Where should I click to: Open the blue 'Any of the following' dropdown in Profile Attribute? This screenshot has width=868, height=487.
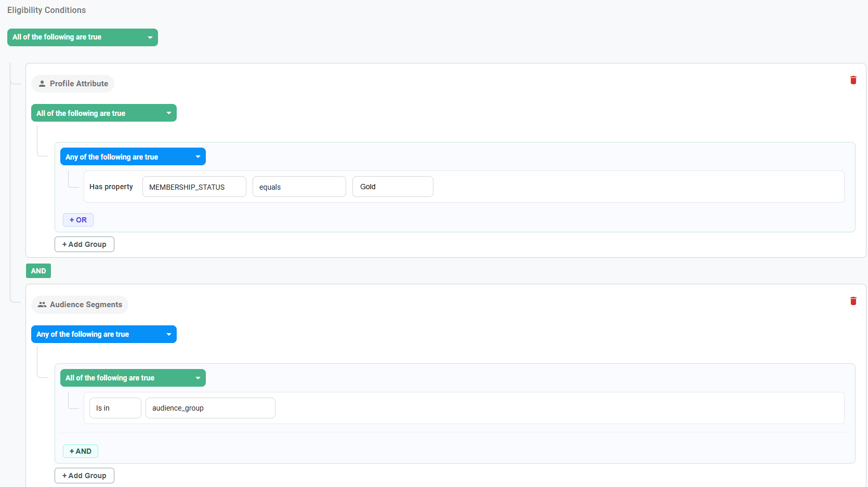click(133, 156)
